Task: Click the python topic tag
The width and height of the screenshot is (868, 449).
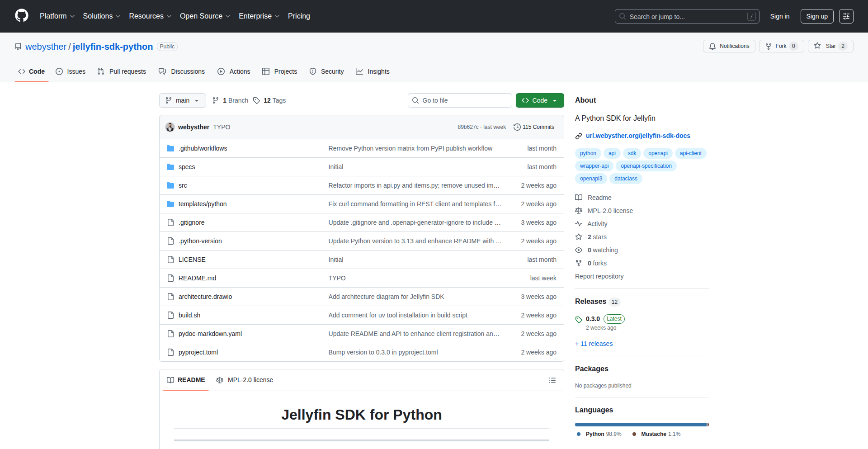Action: (x=588, y=153)
